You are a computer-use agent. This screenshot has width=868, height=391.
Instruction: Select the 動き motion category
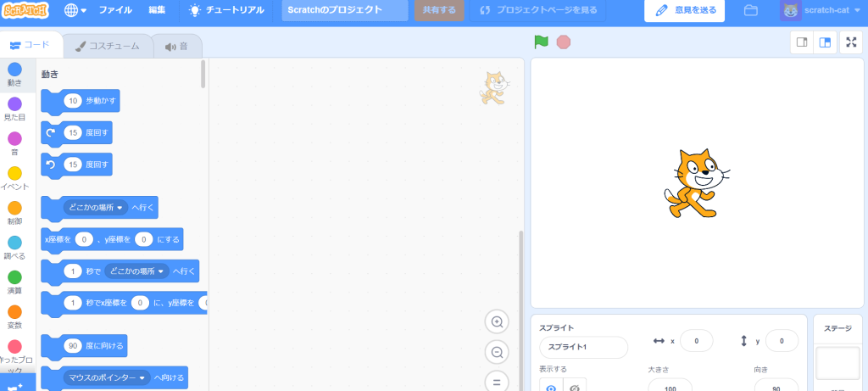tap(15, 75)
